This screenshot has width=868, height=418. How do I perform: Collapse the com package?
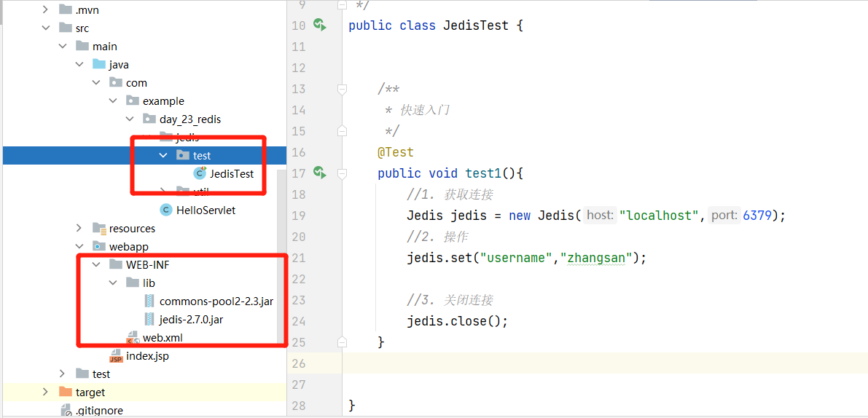96,82
